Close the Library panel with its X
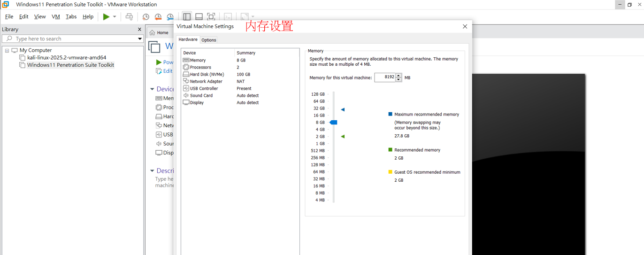Viewport: 644px width, 255px height. 139,29
